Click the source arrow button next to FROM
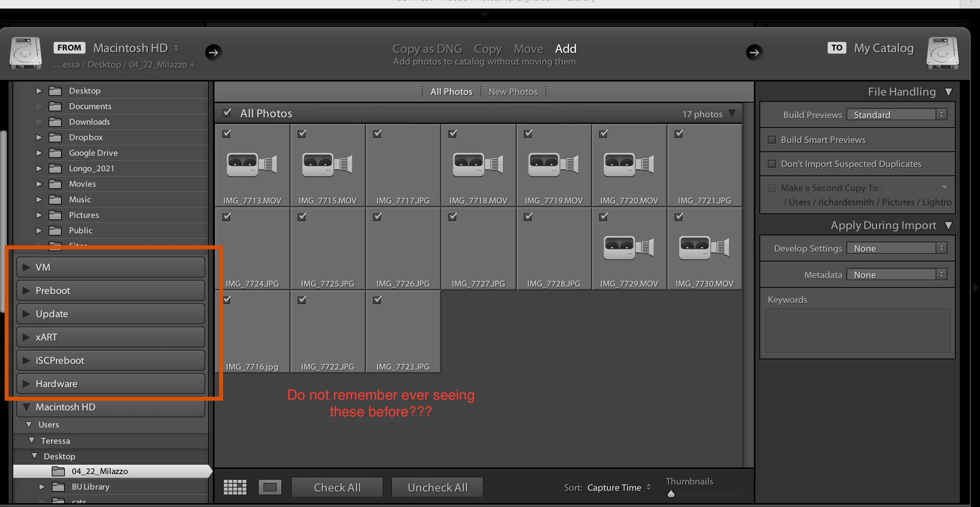Viewport: 980px width, 507px height. tap(213, 52)
